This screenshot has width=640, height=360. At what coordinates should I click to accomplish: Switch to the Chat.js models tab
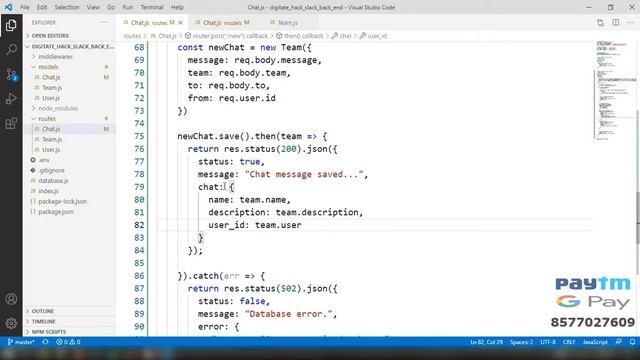222,23
